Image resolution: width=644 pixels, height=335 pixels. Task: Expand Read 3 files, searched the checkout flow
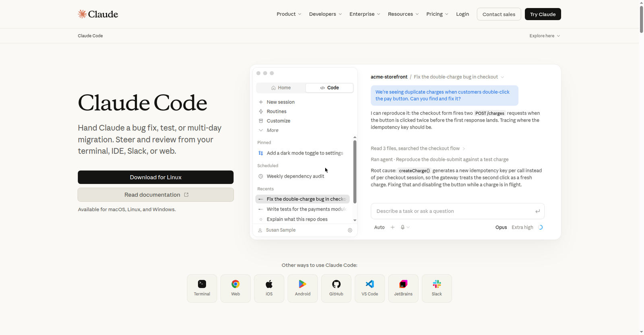[418, 149]
